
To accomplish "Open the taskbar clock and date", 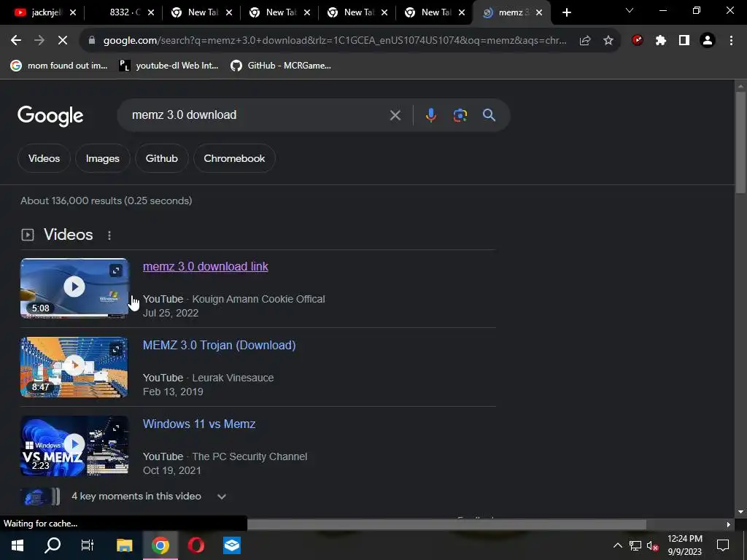I will pyautogui.click(x=684, y=545).
